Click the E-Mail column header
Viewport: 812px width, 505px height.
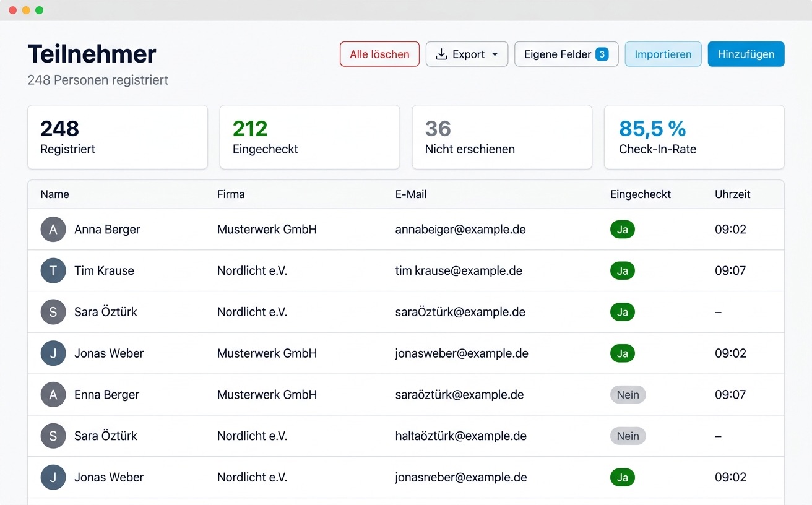411,194
